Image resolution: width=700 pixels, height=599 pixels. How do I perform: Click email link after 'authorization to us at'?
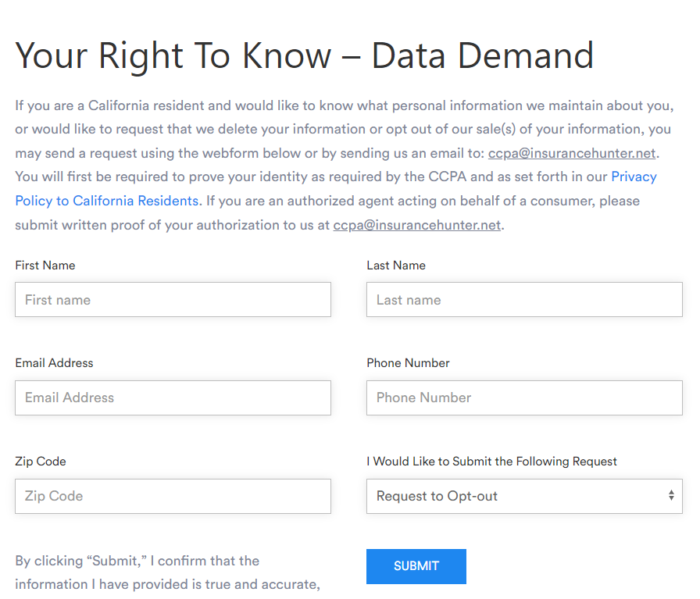(x=416, y=225)
